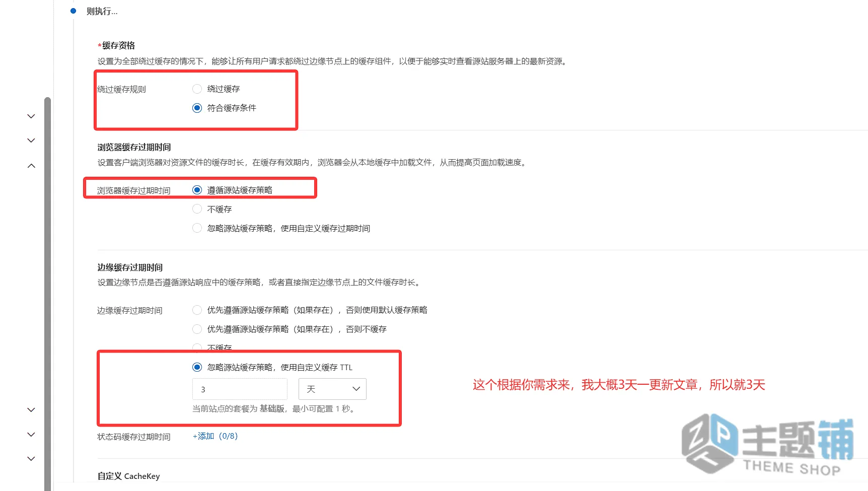Image resolution: width=868 pixels, height=491 pixels.
Task: Click the 浏览器缓存过期时间 section heading
Action: click(x=134, y=147)
